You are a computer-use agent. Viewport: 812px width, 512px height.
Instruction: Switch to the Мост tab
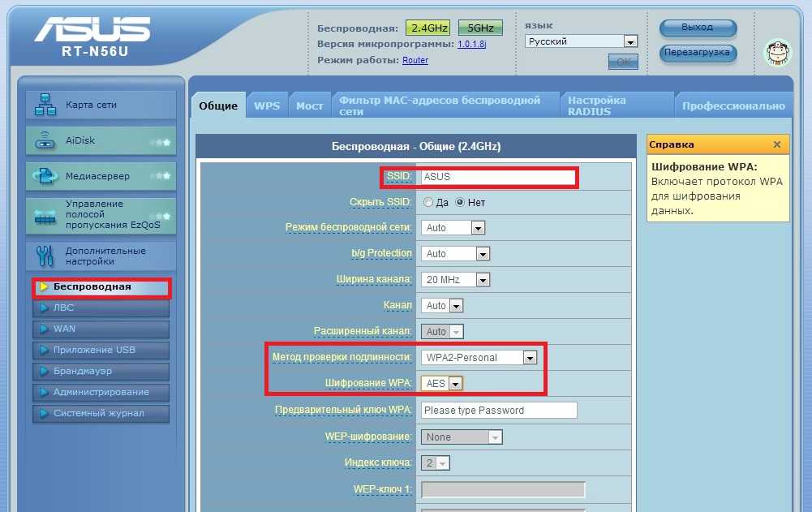pos(309,105)
